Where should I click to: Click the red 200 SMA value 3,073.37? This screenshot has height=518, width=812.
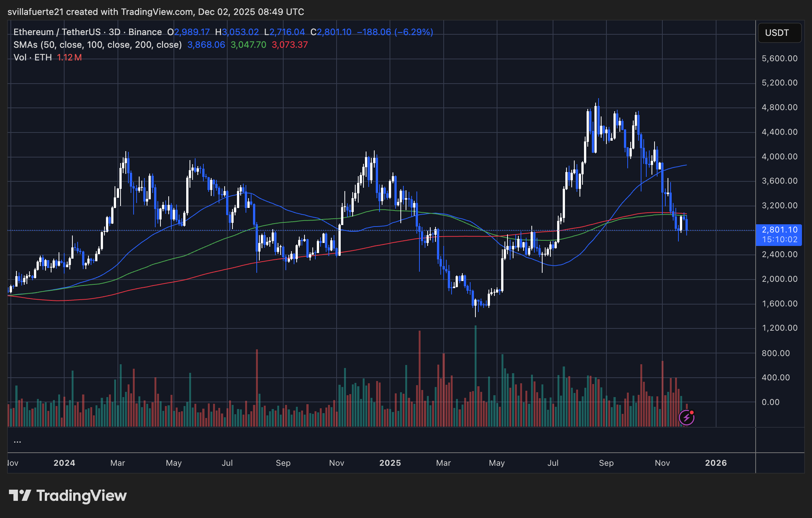point(289,44)
